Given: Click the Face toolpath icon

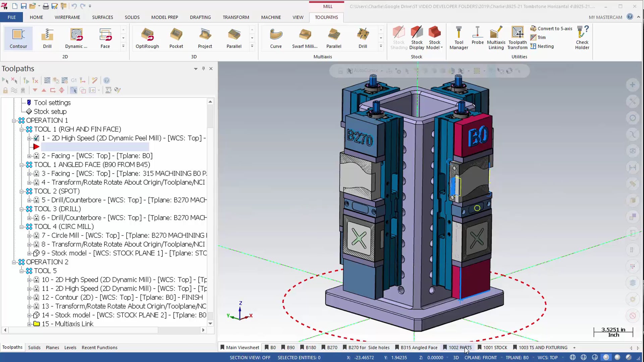Looking at the screenshot, I should click(105, 38).
